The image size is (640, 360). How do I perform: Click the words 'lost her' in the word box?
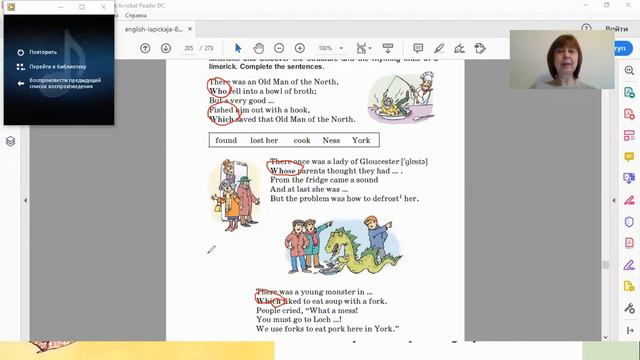click(x=264, y=140)
